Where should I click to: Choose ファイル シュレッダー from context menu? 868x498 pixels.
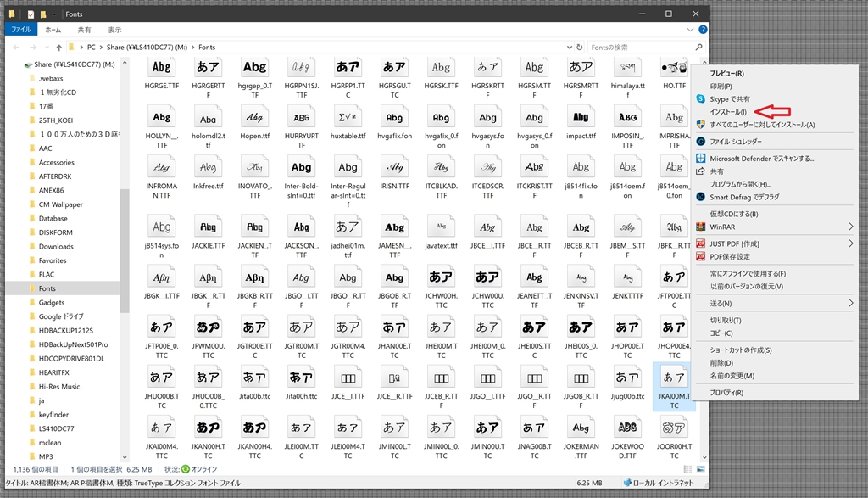736,142
